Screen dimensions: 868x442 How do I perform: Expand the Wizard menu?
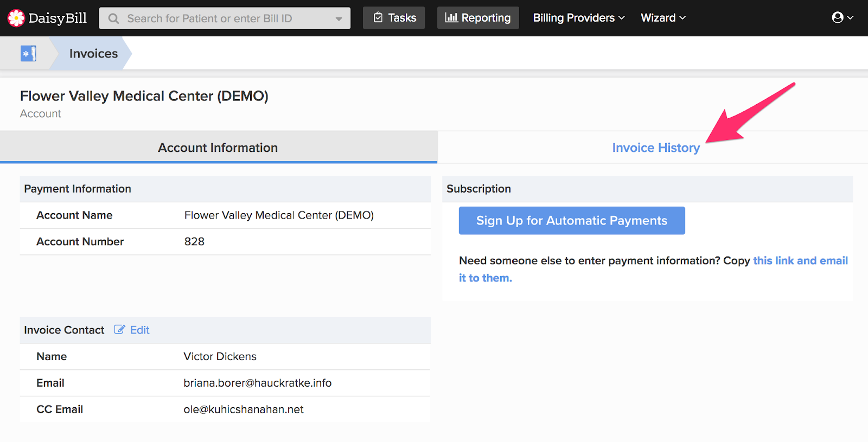tap(663, 18)
